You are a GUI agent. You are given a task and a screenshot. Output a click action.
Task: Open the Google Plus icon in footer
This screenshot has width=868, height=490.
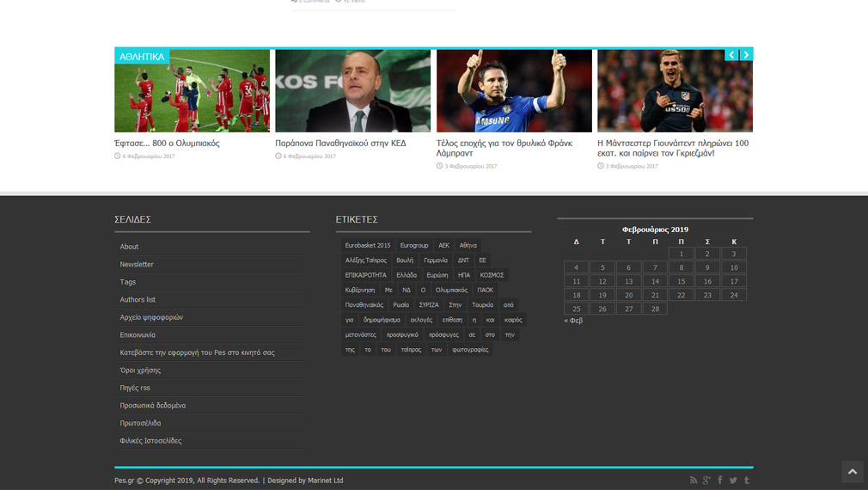click(706, 480)
